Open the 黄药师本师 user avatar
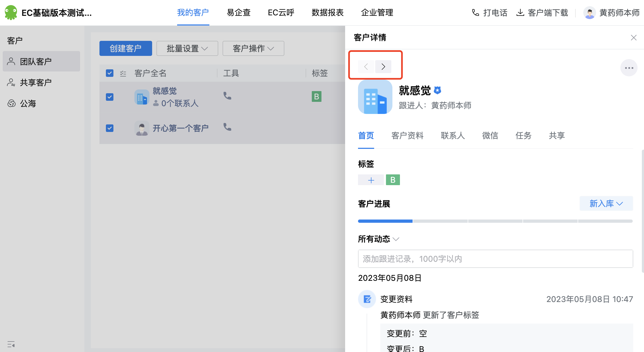Viewport: 644px width, 352px height. [x=590, y=13]
